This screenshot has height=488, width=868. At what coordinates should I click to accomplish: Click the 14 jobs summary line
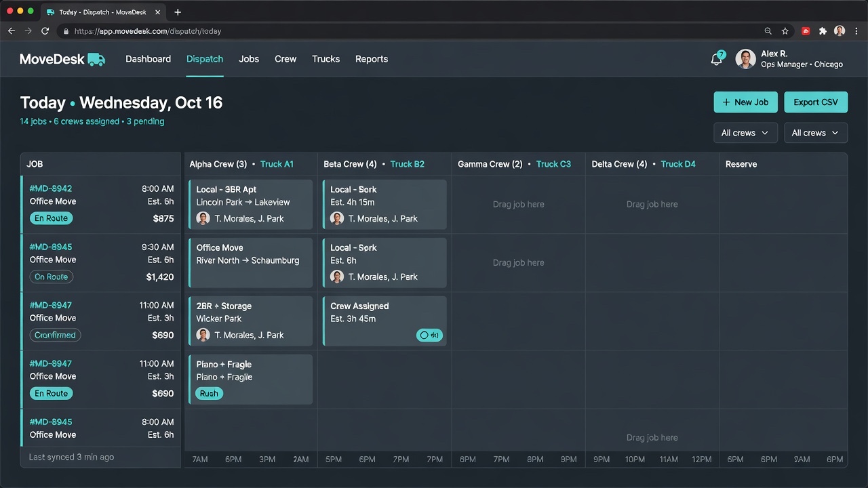(92, 121)
